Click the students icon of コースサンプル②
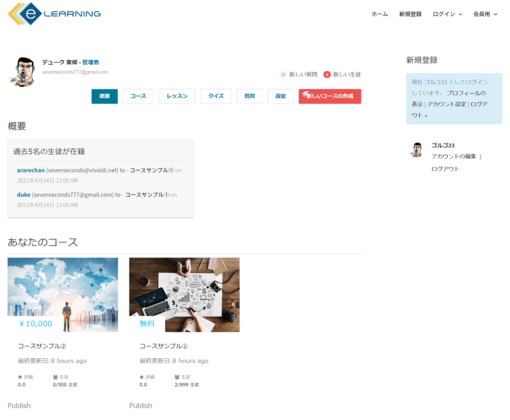 pyautogui.click(x=55, y=377)
